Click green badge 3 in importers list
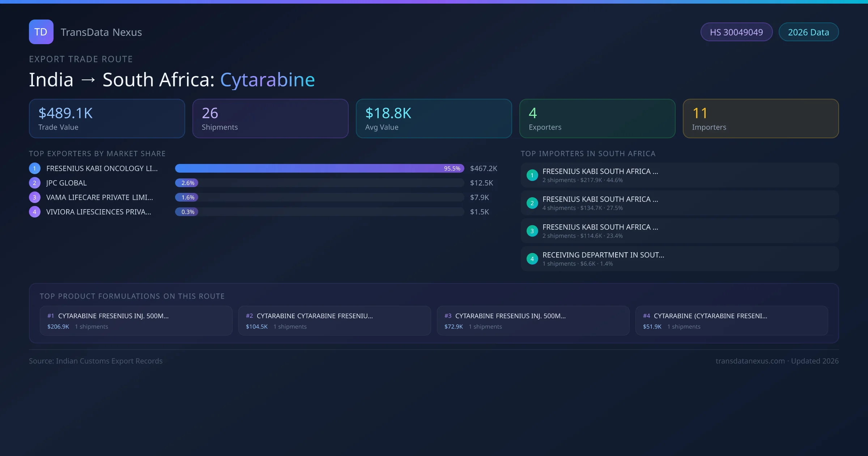Viewport: 868px width, 456px height. pyautogui.click(x=532, y=231)
